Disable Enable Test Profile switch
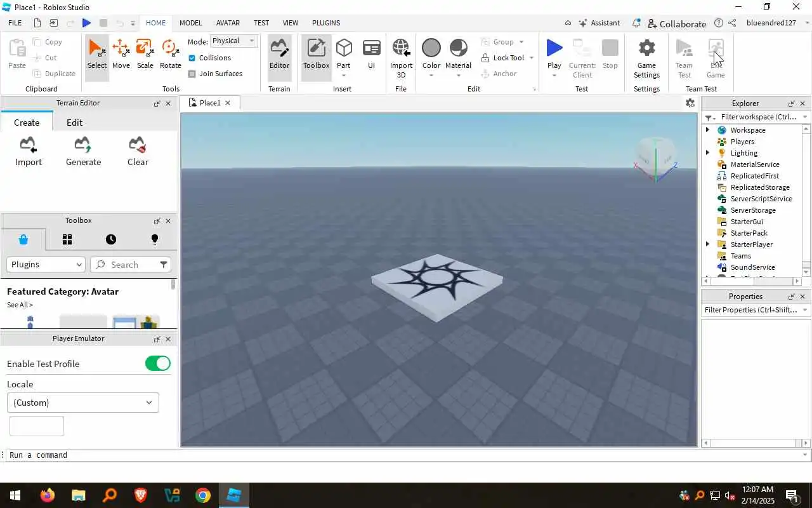Image resolution: width=812 pixels, height=508 pixels. coord(158,363)
